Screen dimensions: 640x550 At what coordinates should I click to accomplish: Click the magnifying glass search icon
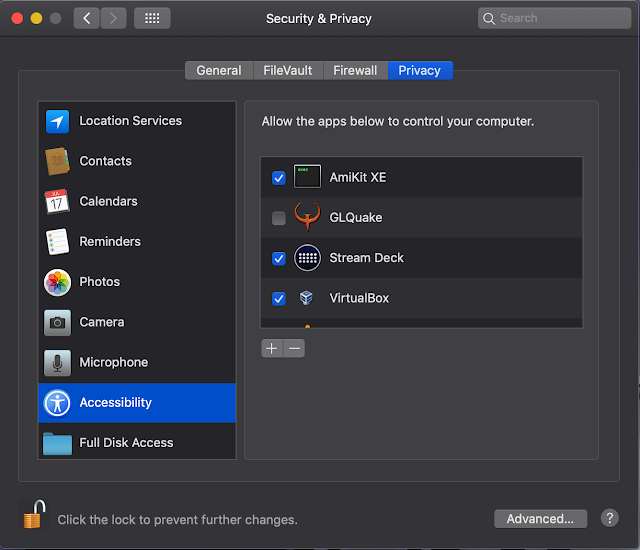click(489, 19)
